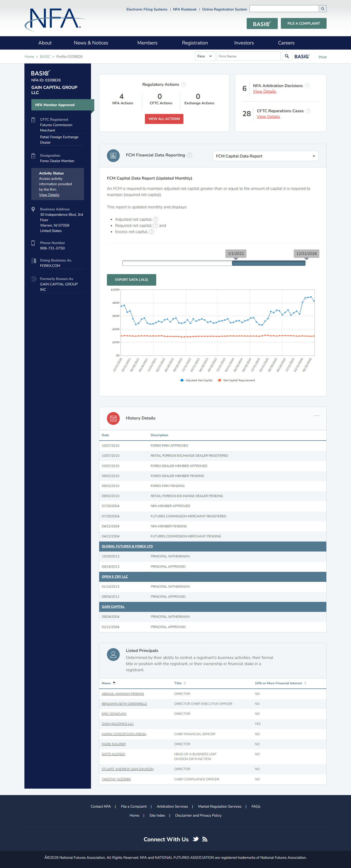Open the Firm search type dropdown
This screenshot has width=351, height=868.
point(205,56)
